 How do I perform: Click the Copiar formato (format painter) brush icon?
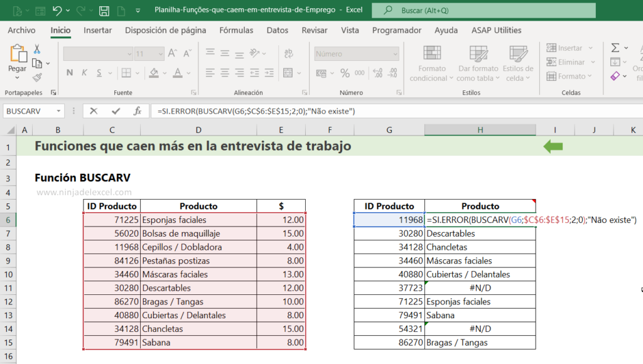pyautogui.click(x=37, y=77)
